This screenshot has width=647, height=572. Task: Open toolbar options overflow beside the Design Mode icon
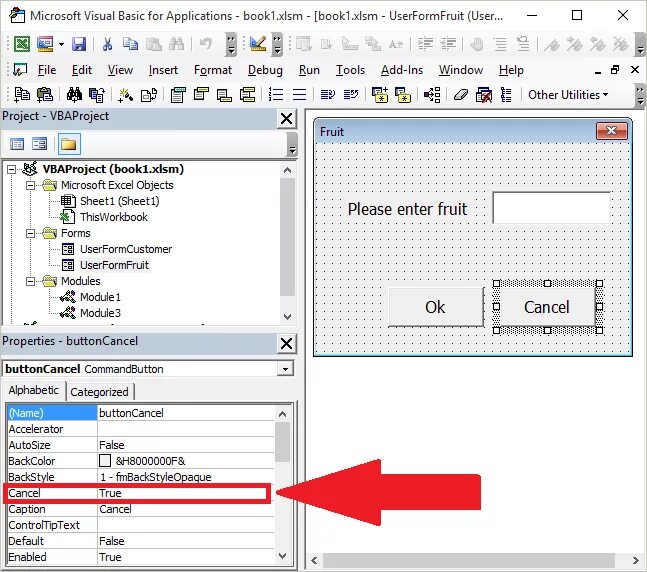coord(277,45)
